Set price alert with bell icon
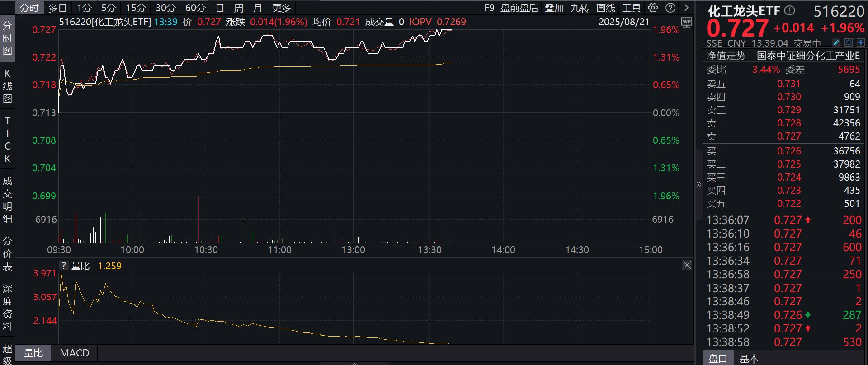 tap(848, 42)
